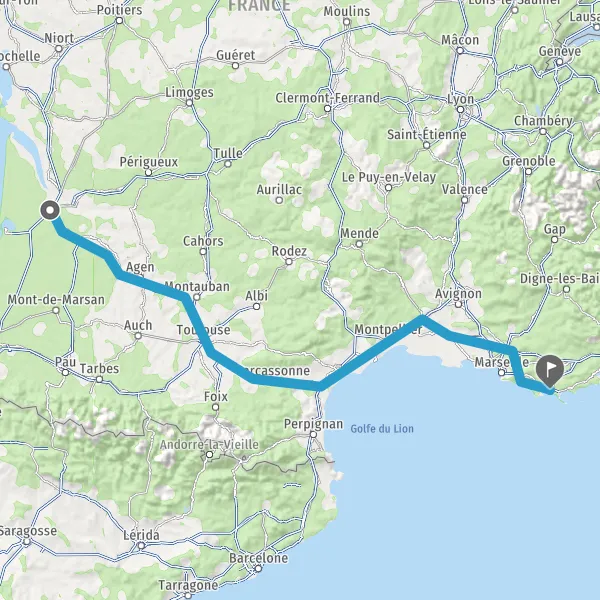
Task: Click the Pau city marker dot
Action: (65, 372)
